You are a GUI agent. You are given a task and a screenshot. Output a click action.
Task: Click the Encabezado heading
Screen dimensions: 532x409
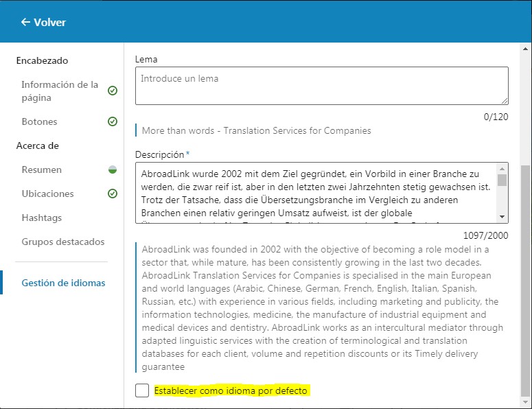pyautogui.click(x=42, y=60)
